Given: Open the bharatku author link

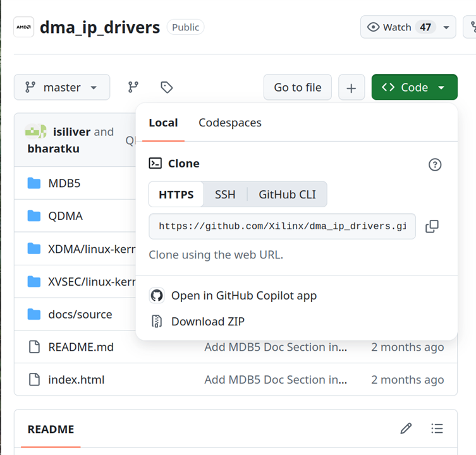Looking at the screenshot, I should (x=54, y=149).
